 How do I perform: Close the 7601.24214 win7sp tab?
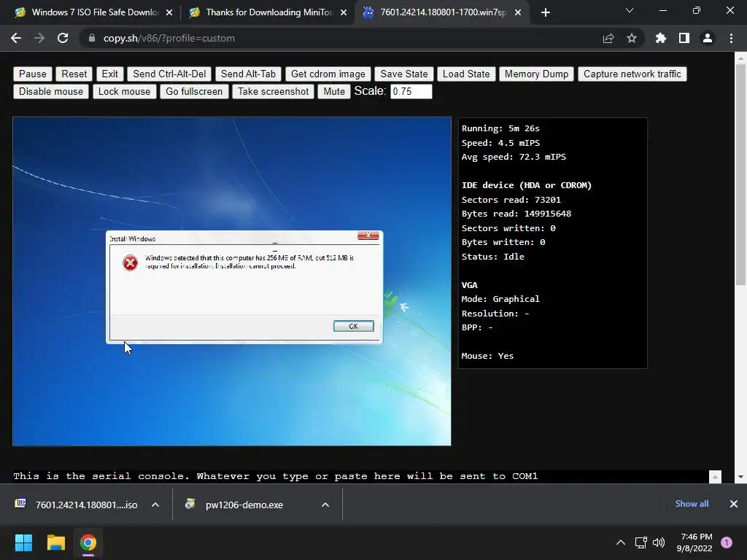click(518, 12)
